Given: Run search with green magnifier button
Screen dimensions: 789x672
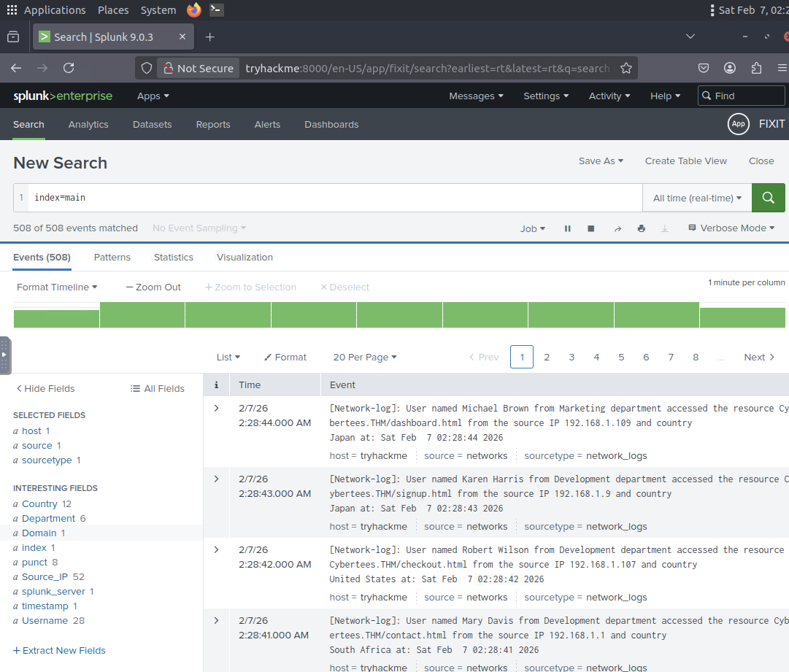Looking at the screenshot, I should (768, 198).
